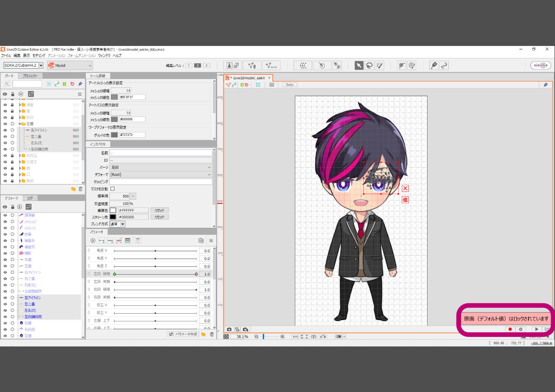555x392 pixels.
Task: Click the 名前 input field in Inspector
Action: [161, 153]
